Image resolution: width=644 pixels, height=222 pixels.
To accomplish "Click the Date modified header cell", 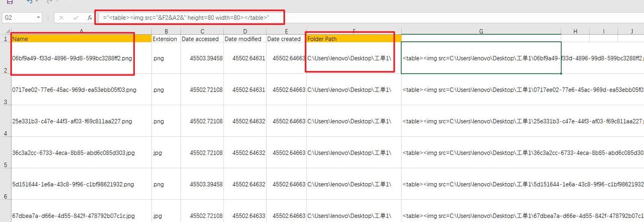I will tap(245, 39).
